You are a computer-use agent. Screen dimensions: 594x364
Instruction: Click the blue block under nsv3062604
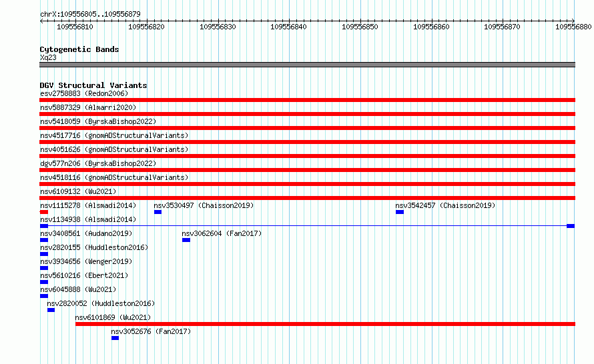tap(186, 240)
